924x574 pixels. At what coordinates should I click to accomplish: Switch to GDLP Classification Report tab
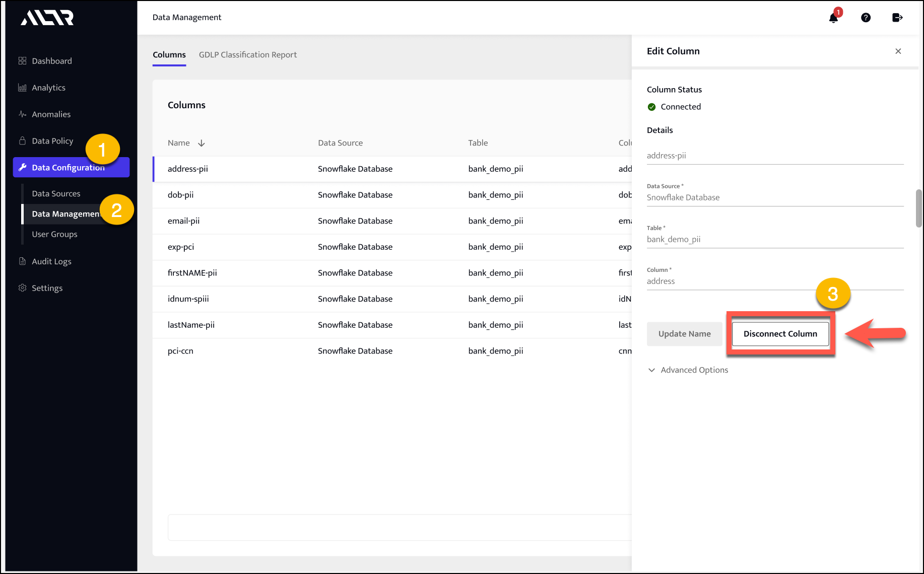point(247,55)
